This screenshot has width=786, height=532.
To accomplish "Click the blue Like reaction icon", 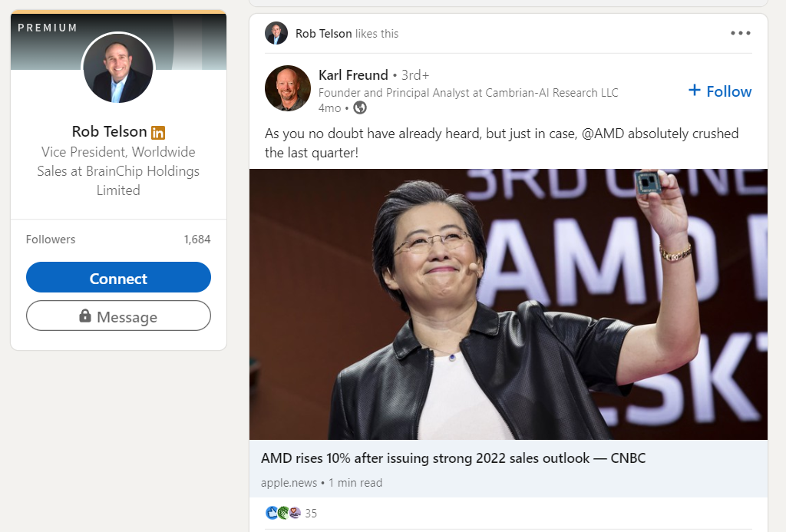I will [271, 513].
